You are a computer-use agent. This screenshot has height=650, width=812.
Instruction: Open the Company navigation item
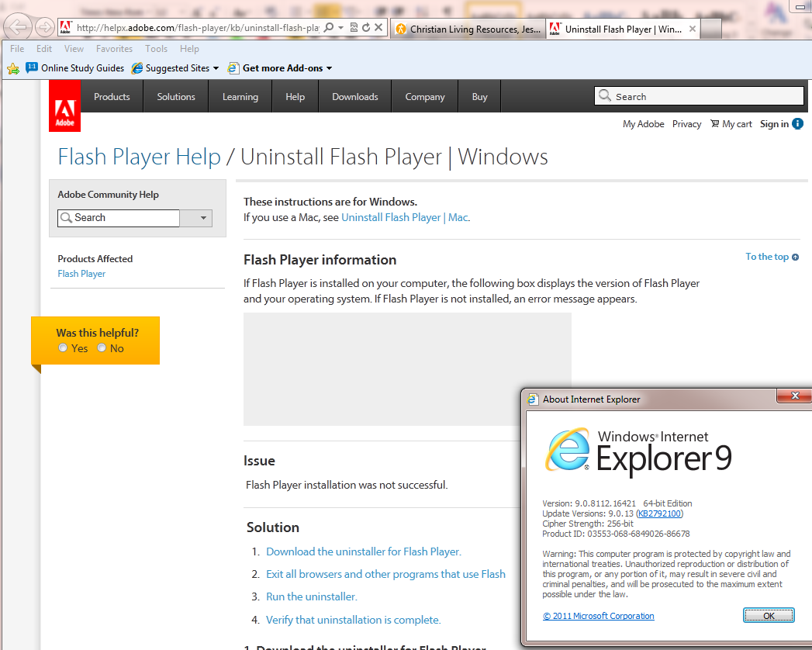coord(425,97)
